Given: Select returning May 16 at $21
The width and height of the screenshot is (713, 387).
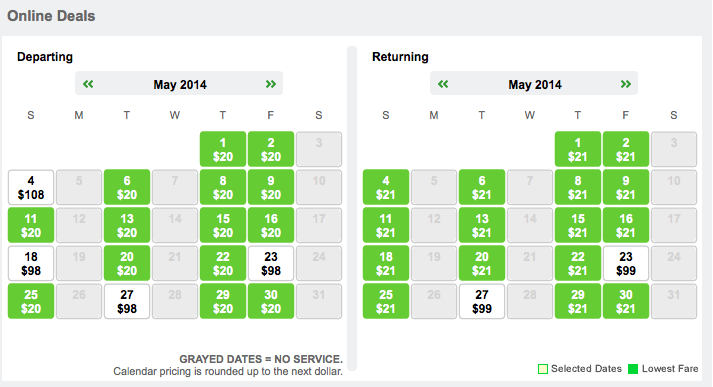Looking at the screenshot, I should click(626, 225).
